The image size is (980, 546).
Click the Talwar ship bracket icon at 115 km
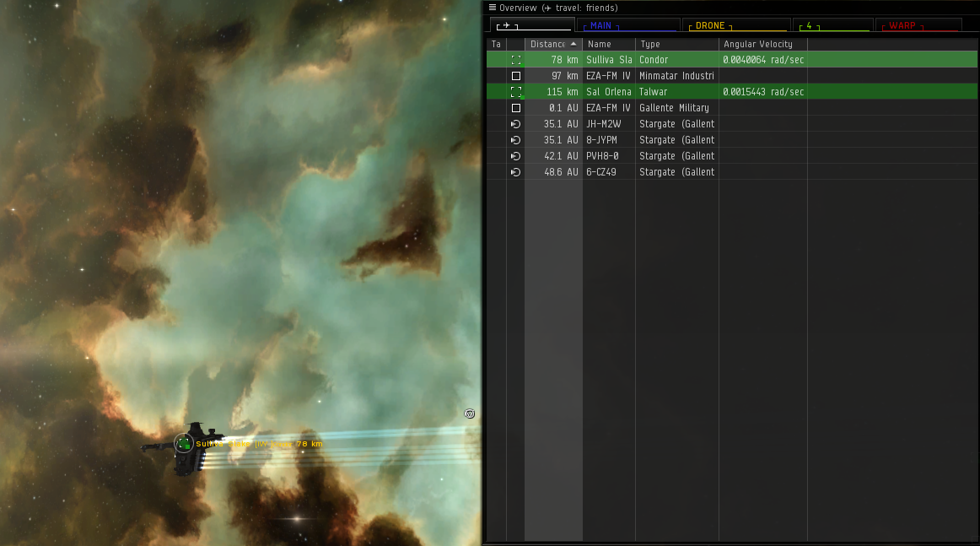click(515, 92)
